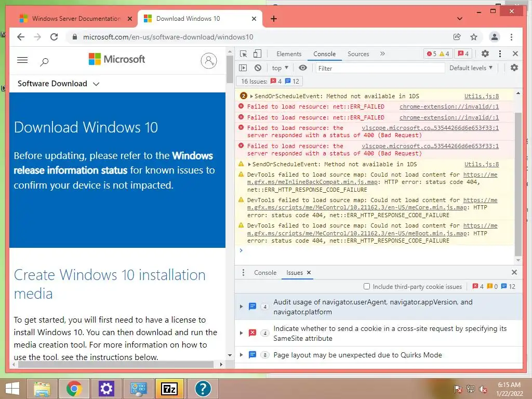Click the console vertical scrollbar
Image resolution: width=532 pixels, height=399 pixels.
coord(518,184)
